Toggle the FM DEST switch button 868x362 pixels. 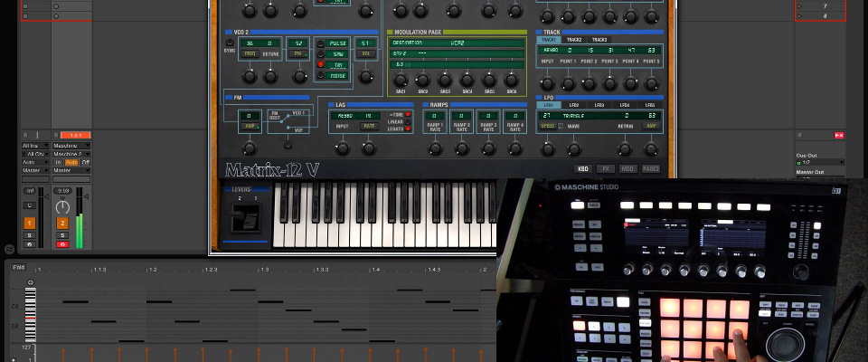coord(288,145)
